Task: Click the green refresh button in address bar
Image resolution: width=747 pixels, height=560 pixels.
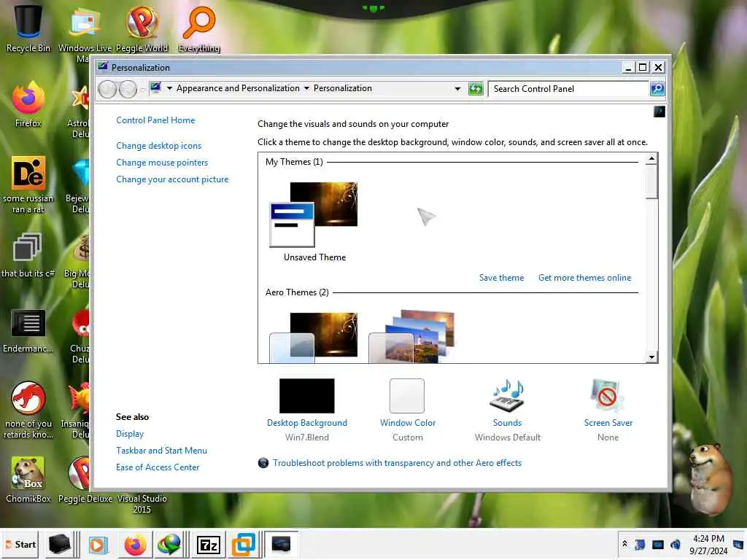Action: coord(476,88)
